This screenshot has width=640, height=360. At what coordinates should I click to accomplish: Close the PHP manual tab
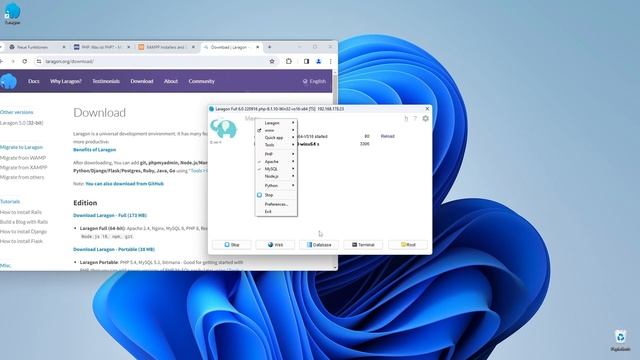[x=129, y=47]
